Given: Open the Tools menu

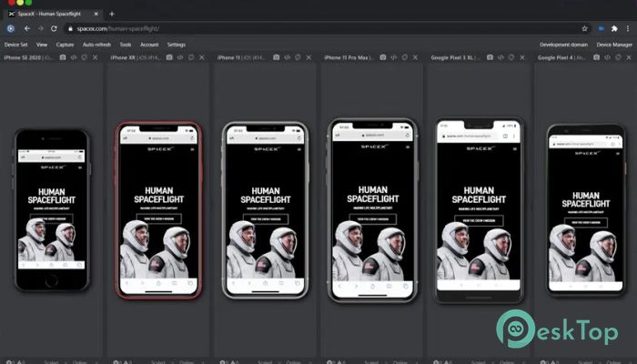Looking at the screenshot, I should point(126,45).
